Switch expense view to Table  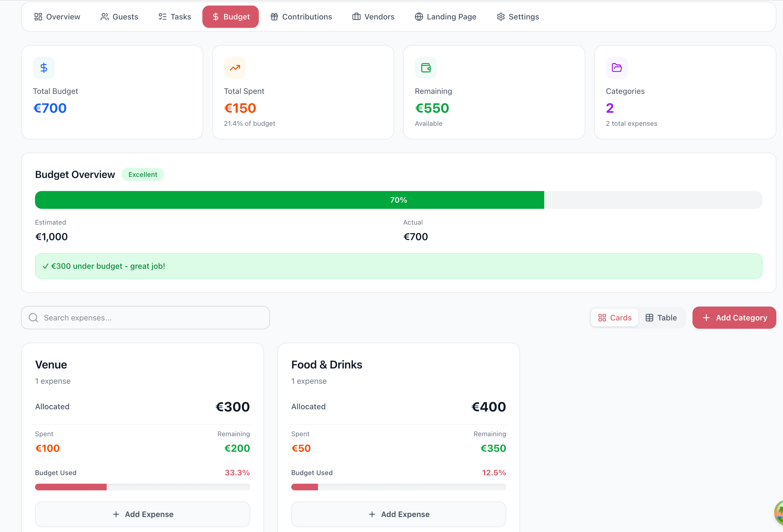661,317
